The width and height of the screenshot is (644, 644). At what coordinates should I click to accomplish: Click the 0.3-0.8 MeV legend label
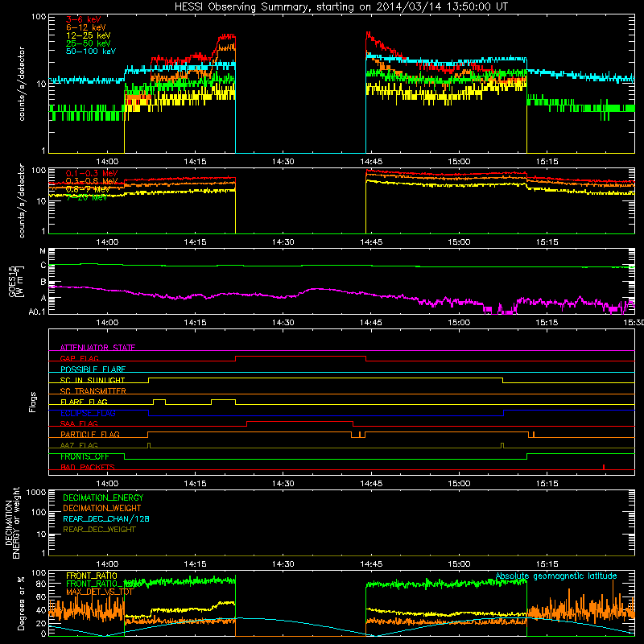pos(92,181)
